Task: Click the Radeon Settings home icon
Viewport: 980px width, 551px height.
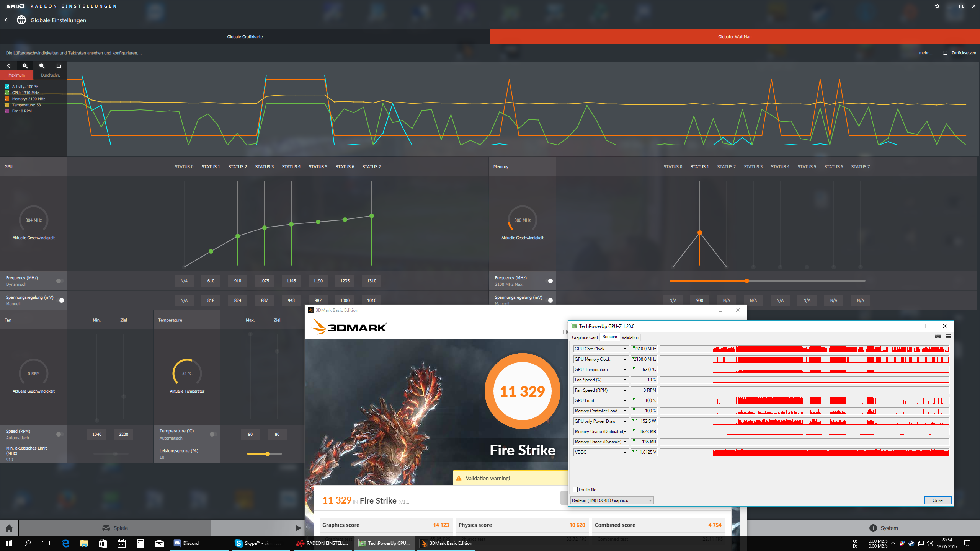Action: click(x=9, y=528)
